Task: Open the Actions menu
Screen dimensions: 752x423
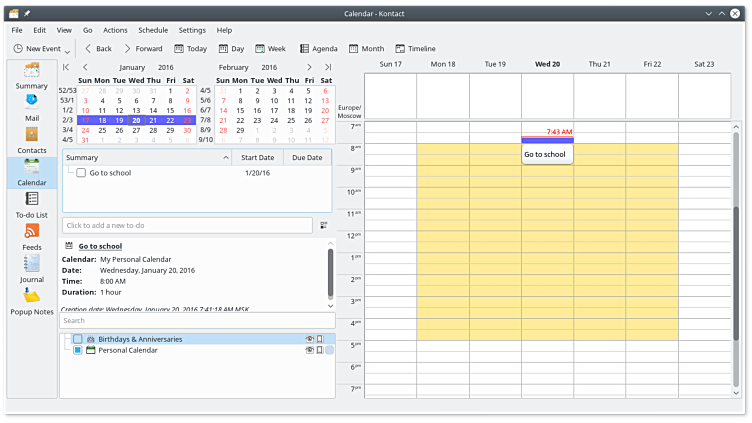Action: tap(115, 30)
